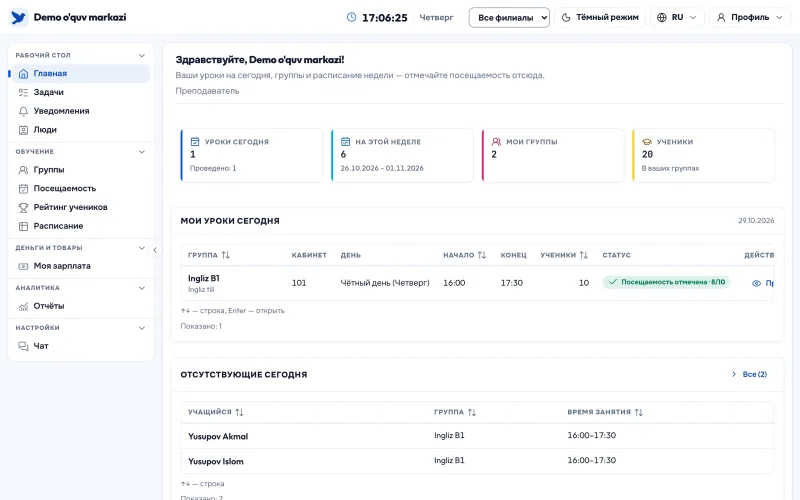Open the RU language dropdown
The image size is (800, 500).
(678, 17)
